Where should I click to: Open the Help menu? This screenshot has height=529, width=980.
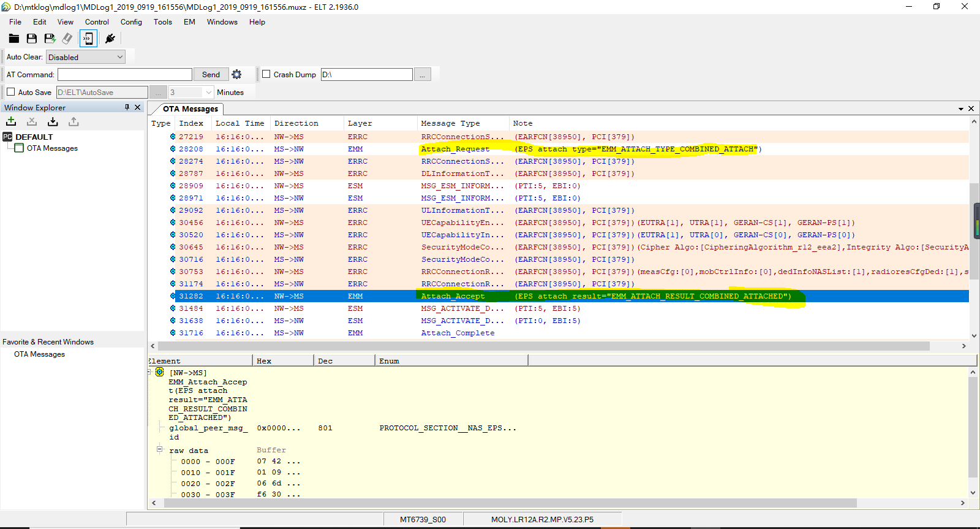tap(257, 22)
